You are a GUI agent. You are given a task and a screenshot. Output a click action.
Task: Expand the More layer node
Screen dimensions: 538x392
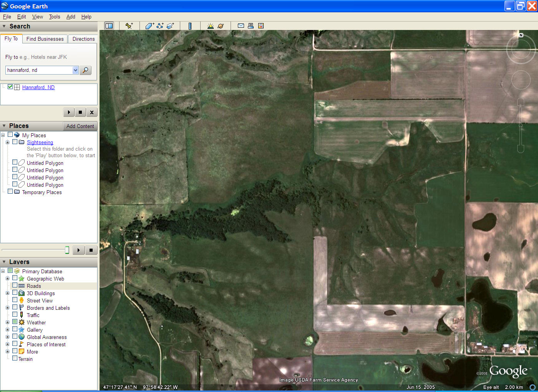7,351
